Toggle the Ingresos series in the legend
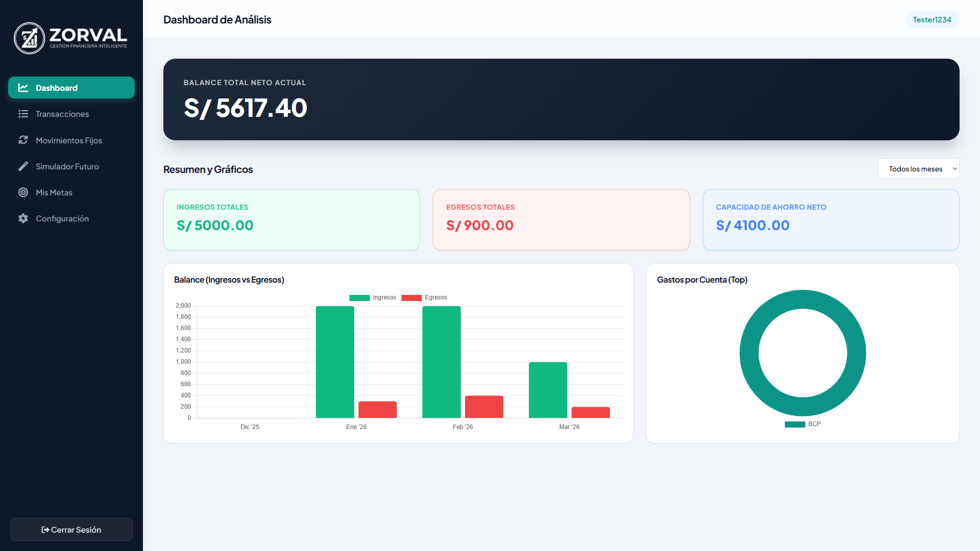Viewport: 980px width, 551px height. (x=373, y=297)
